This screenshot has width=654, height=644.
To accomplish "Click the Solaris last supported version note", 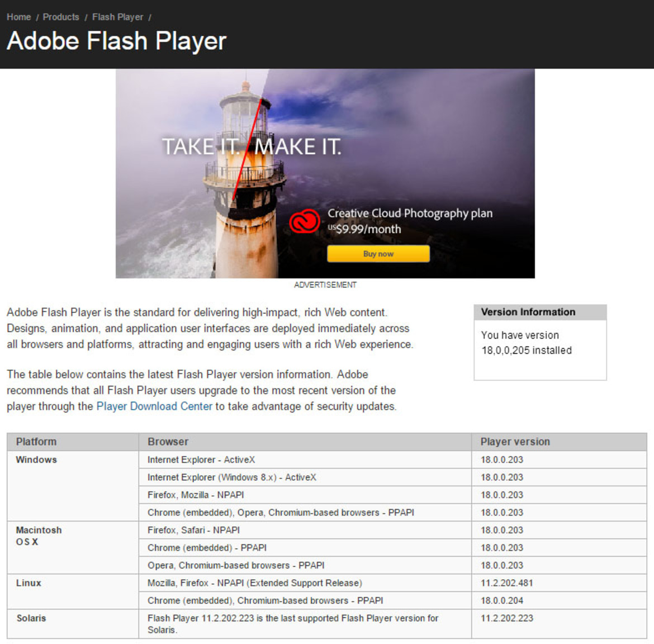I will tap(305, 623).
